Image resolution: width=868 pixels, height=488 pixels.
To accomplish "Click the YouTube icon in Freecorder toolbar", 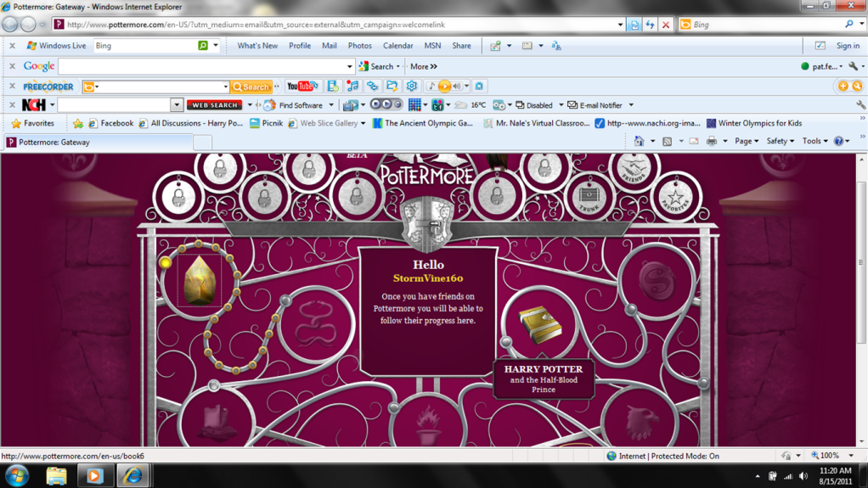I will click(302, 87).
